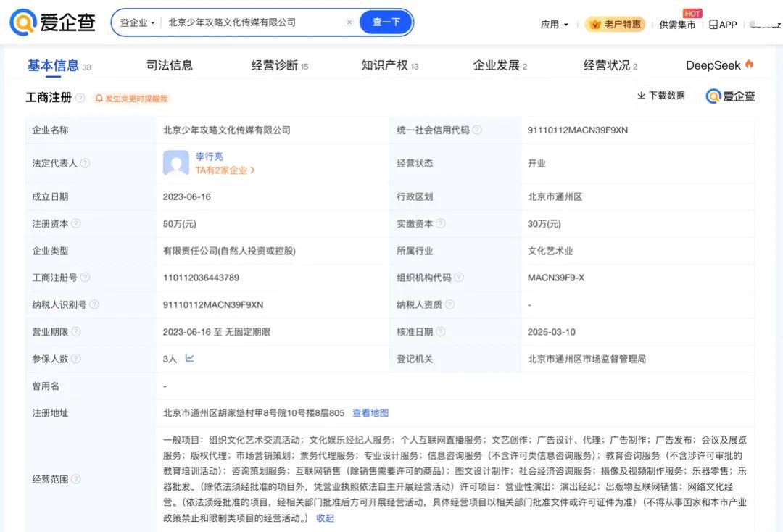Click the business status value 开业
Viewport: 783px width, 532px height.
pyautogui.click(x=536, y=163)
